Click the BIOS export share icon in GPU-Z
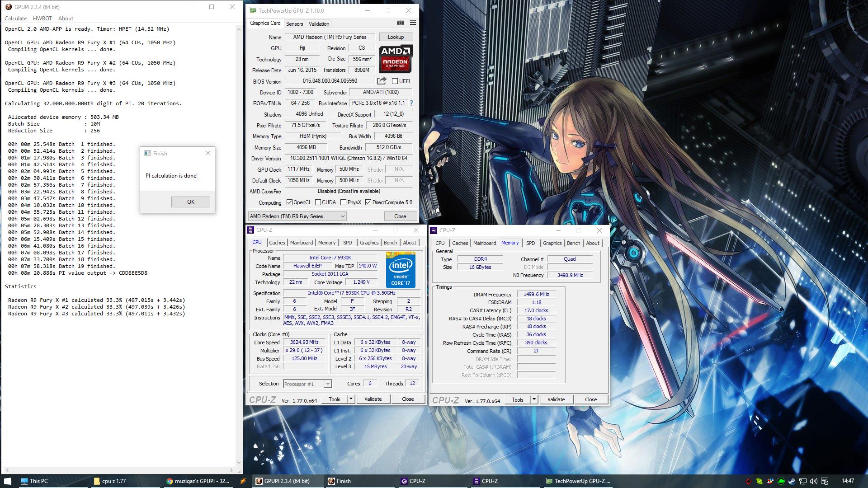 382,81
